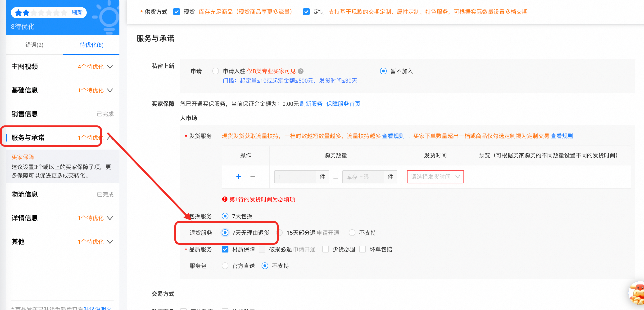Open the 保障服务首页 link
The height and width of the screenshot is (310, 644).
pyautogui.click(x=343, y=104)
